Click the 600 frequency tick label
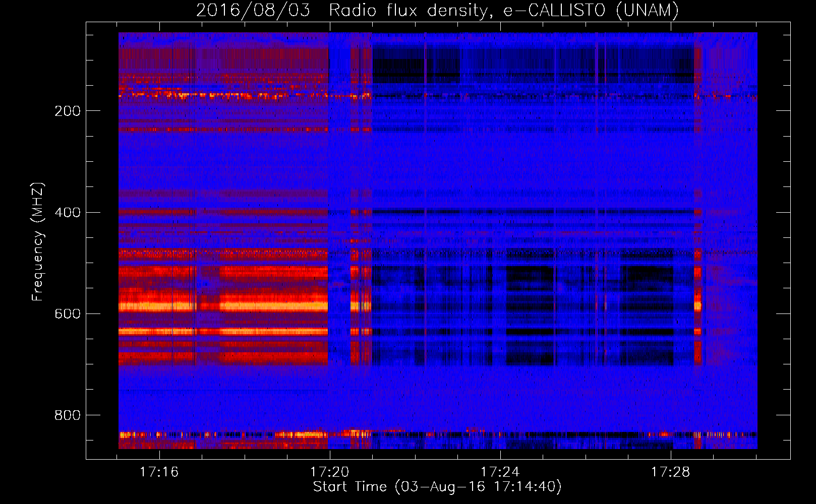 pos(68,313)
